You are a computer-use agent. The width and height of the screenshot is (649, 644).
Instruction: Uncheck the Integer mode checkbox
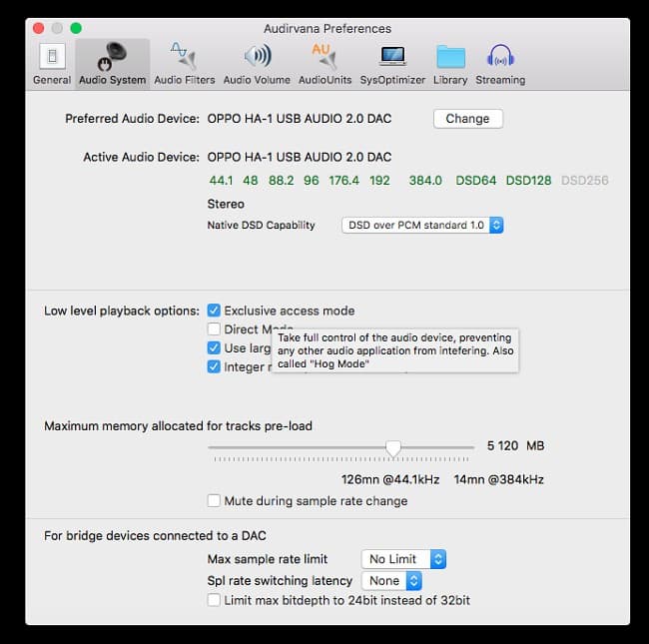tap(214, 366)
